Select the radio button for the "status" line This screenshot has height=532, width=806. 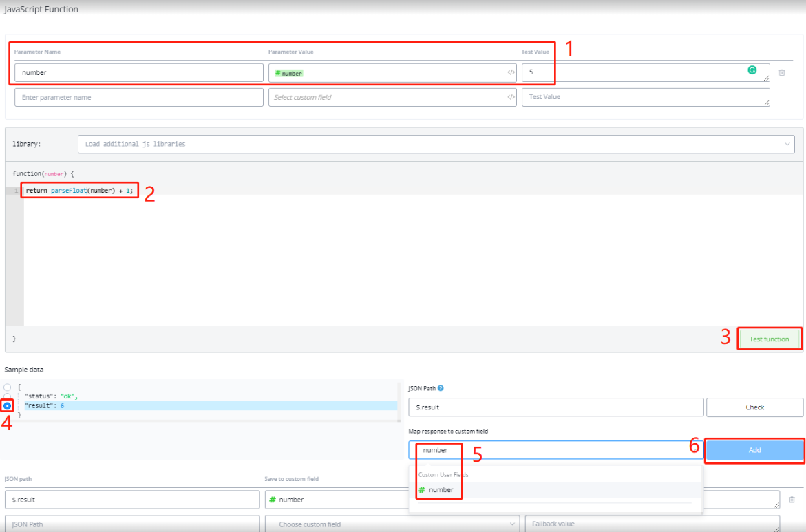[8, 396]
